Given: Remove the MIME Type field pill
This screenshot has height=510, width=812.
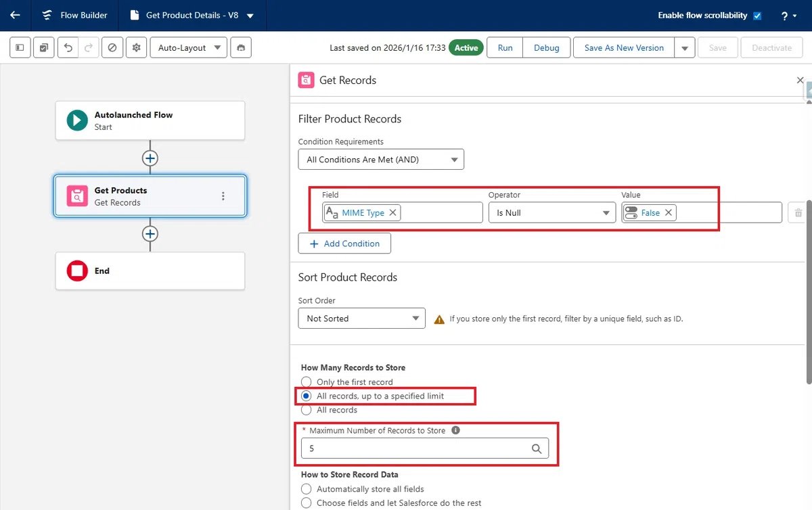Looking at the screenshot, I should (x=393, y=212).
